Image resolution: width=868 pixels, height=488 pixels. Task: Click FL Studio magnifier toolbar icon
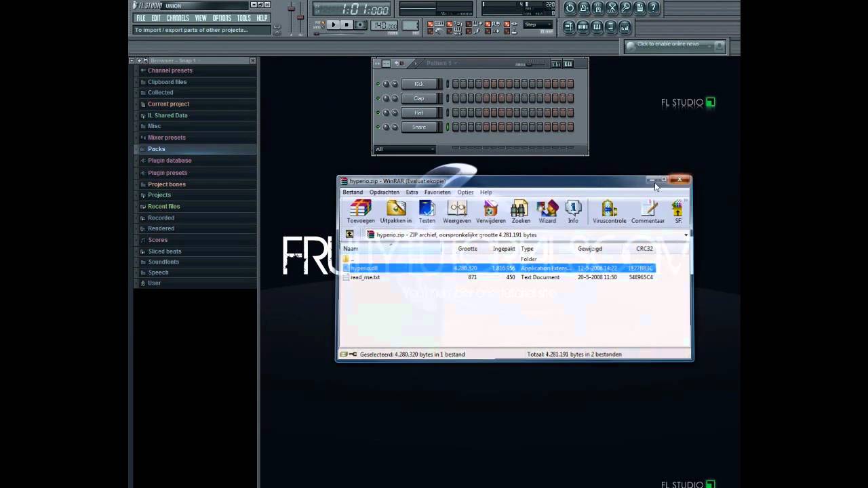point(626,7)
